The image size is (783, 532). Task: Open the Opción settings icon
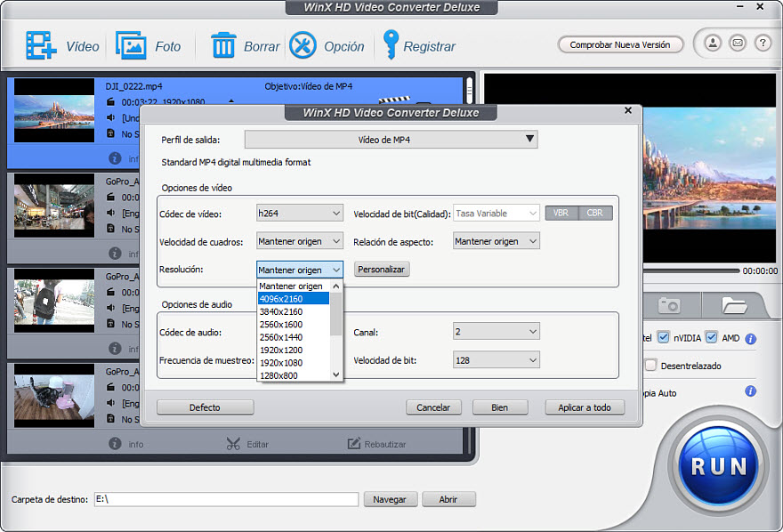(x=303, y=45)
